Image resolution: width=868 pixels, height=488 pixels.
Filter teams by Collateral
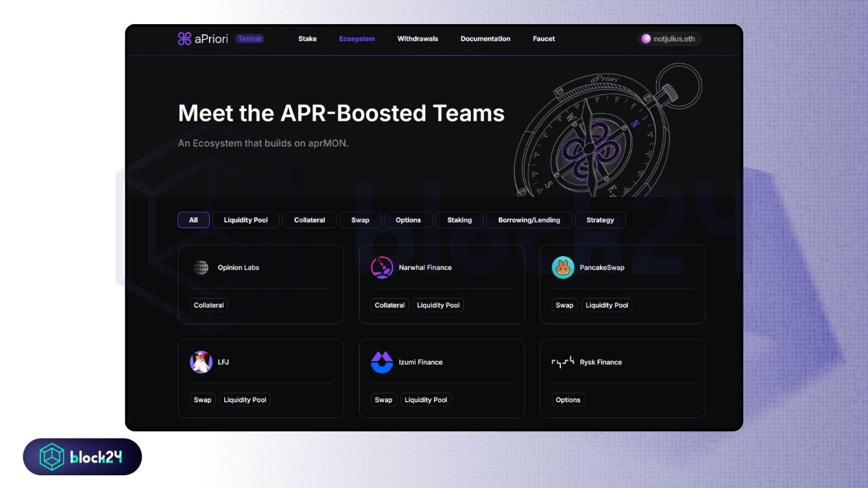tap(309, 220)
